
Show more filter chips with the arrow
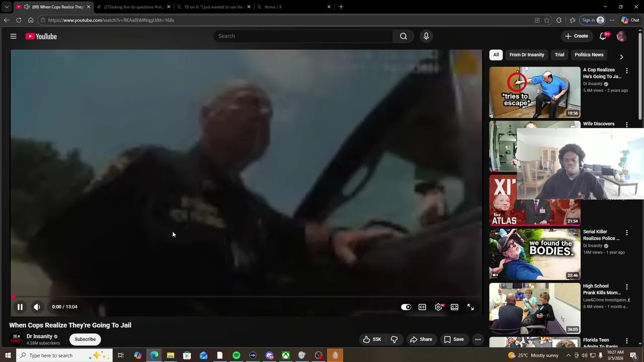pyautogui.click(x=621, y=57)
